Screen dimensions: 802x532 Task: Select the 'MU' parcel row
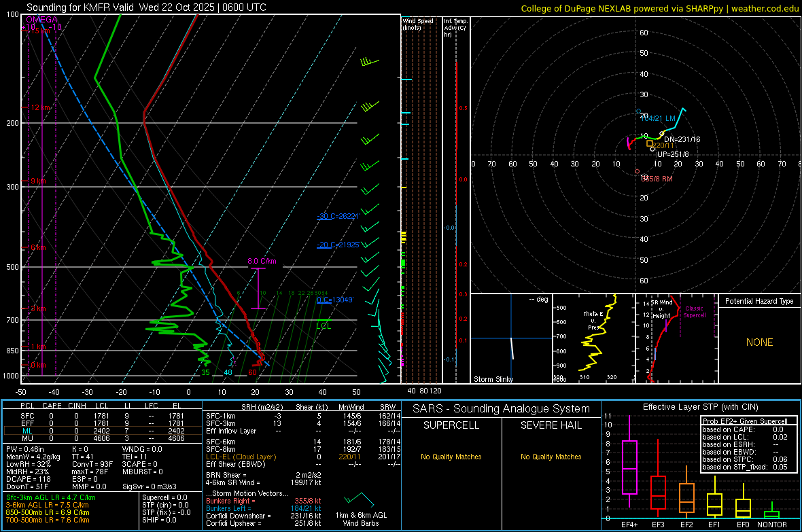(x=102, y=438)
